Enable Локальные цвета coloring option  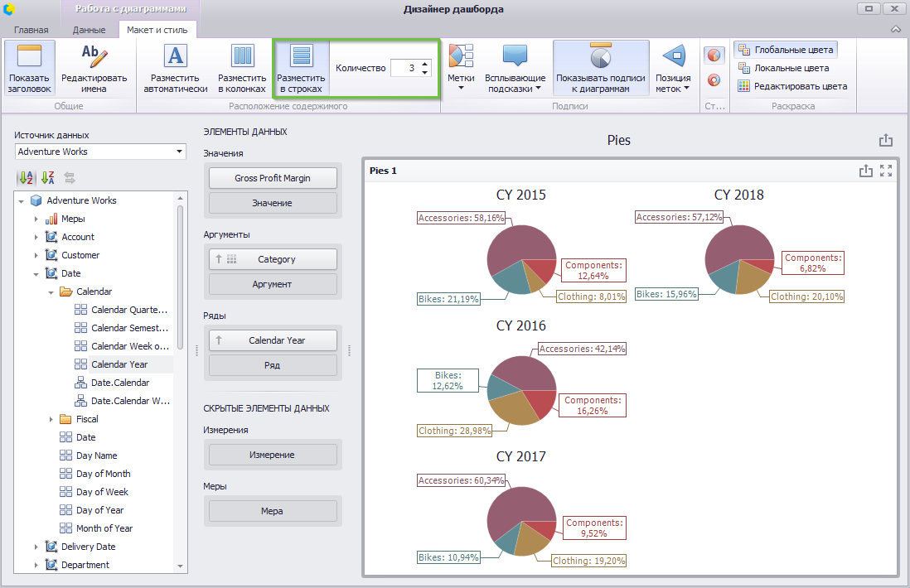pos(783,68)
